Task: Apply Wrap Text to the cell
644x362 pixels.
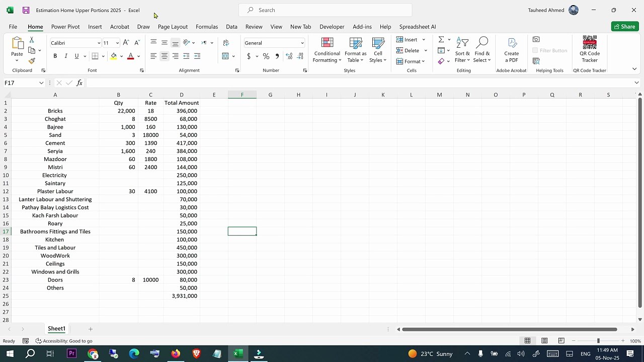Action: pos(226,43)
